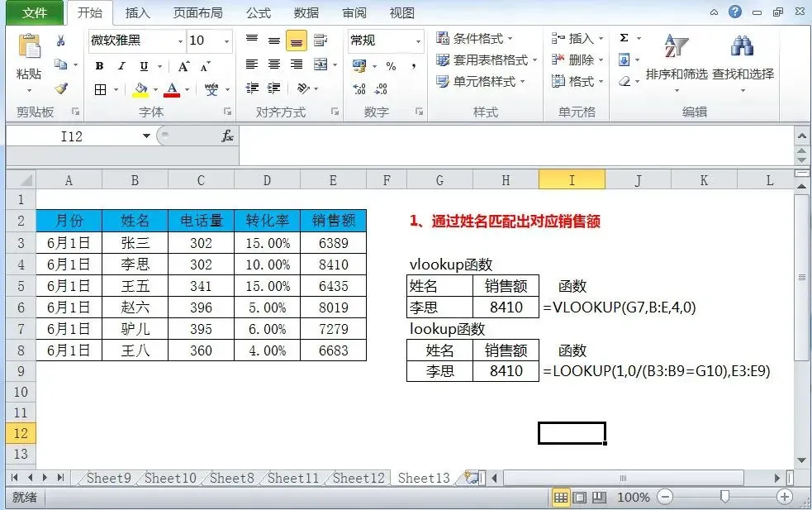Apply red font color A
Image resolution: width=812 pixels, height=510 pixels.
coord(172,89)
